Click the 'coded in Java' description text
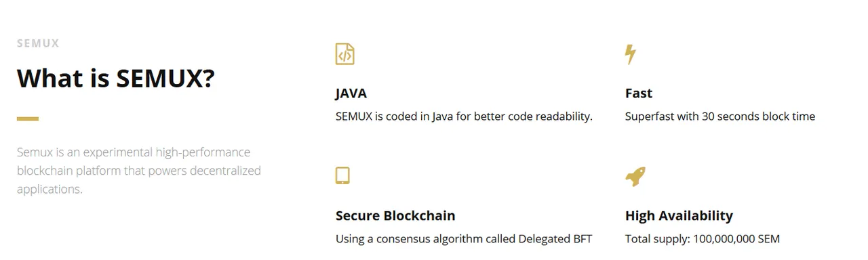 [x=464, y=116]
